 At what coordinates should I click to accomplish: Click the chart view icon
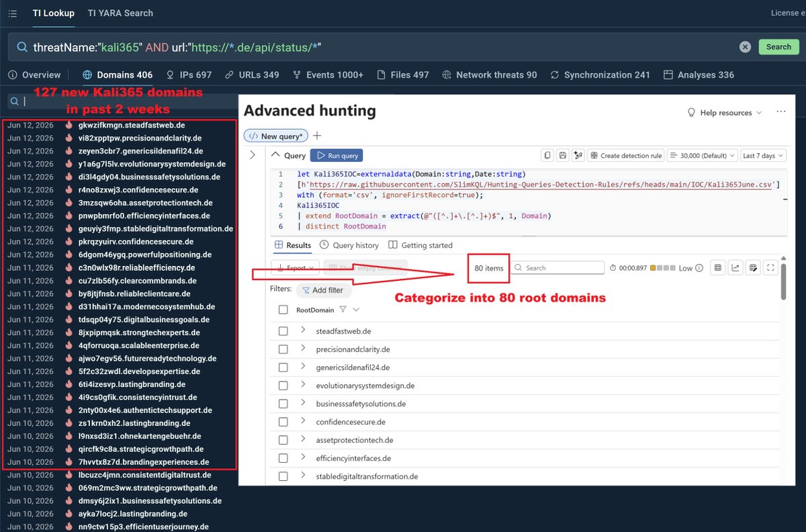pos(736,267)
